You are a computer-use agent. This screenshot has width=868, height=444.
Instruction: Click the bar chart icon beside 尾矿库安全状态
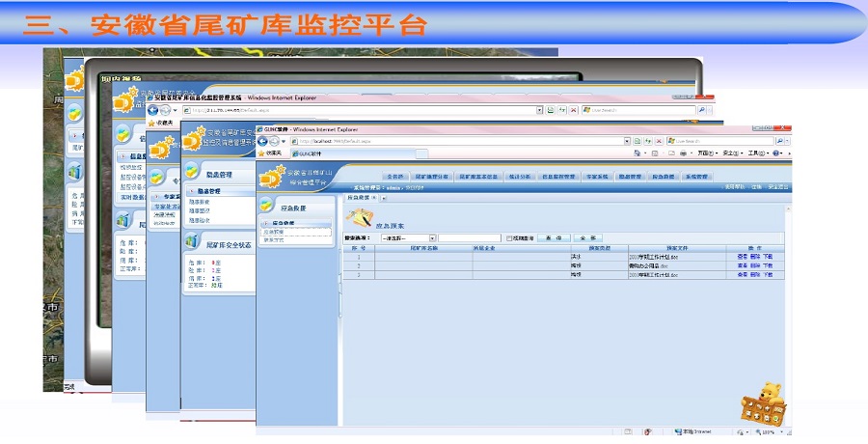(192, 240)
